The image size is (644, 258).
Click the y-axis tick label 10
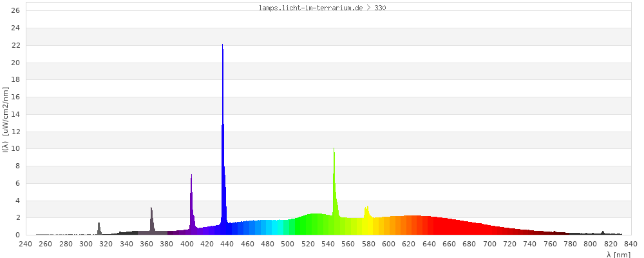coord(15,148)
